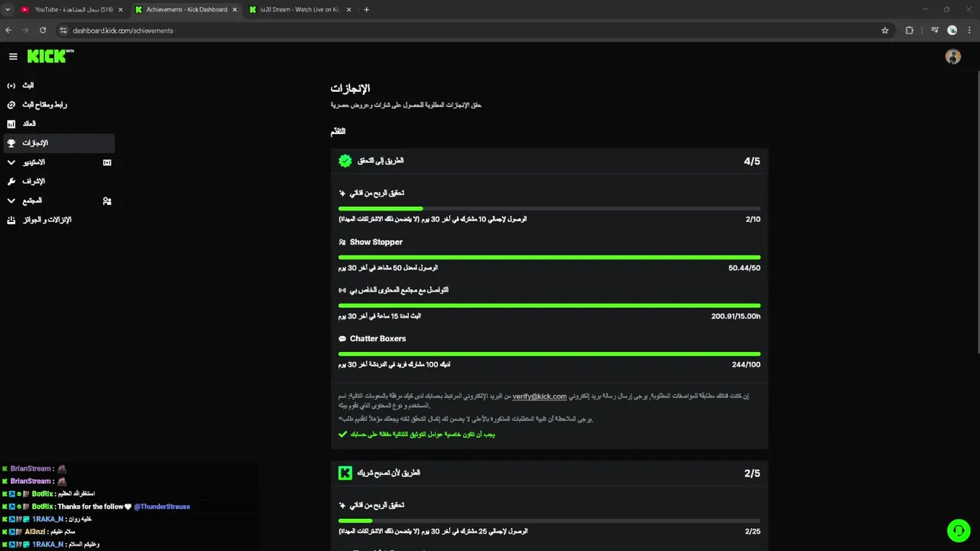Switch to the iu20 Stream tab
Screen dimensions: 980x551
coord(299,10)
